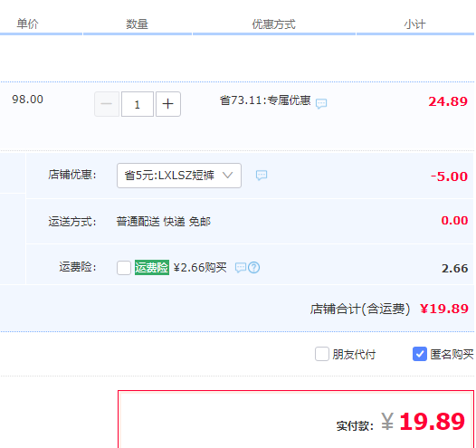Click the 省73.11:专属优惠 text
476x448 pixels.
point(265,100)
